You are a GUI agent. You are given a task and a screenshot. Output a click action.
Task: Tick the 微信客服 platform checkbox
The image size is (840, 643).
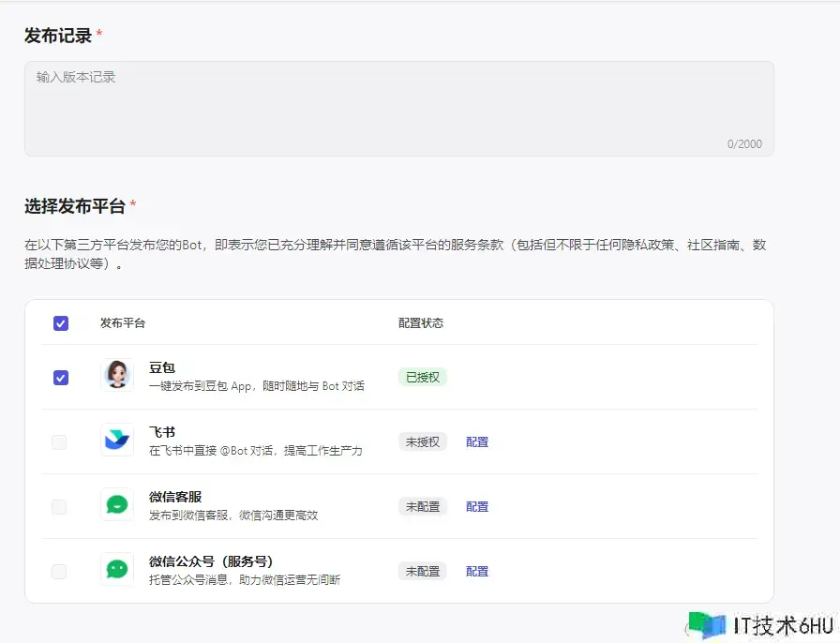point(59,507)
